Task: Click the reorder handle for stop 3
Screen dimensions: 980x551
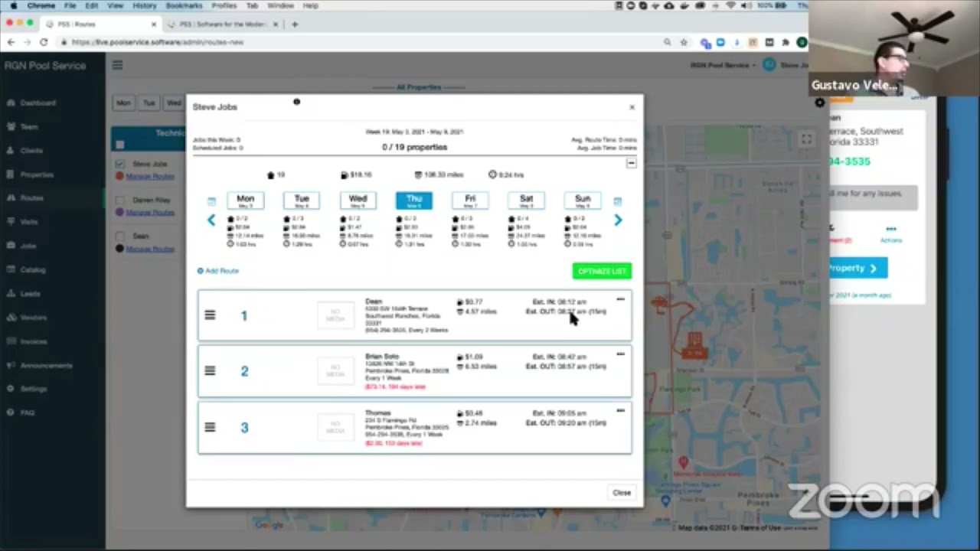Action: (210, 427)
